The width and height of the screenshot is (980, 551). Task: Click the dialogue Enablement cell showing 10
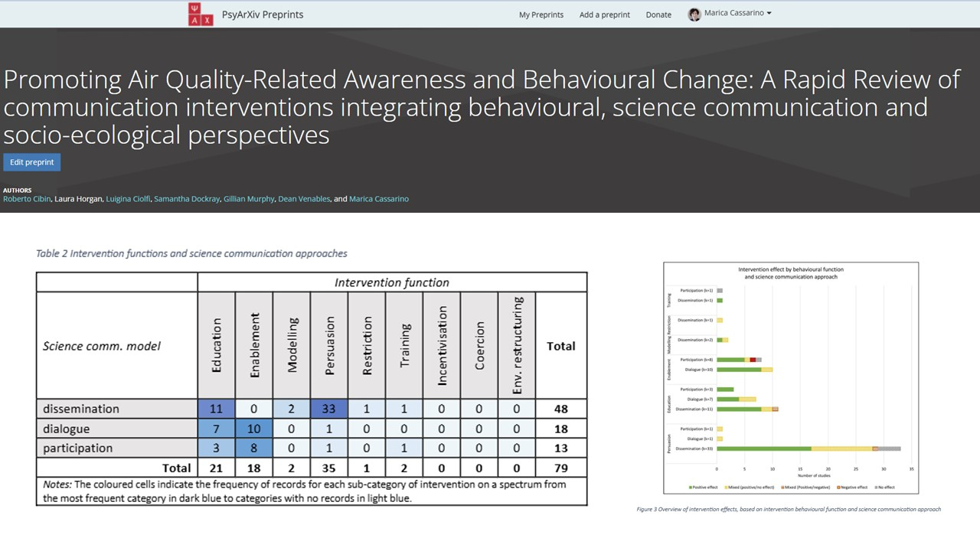click(254, 429)
